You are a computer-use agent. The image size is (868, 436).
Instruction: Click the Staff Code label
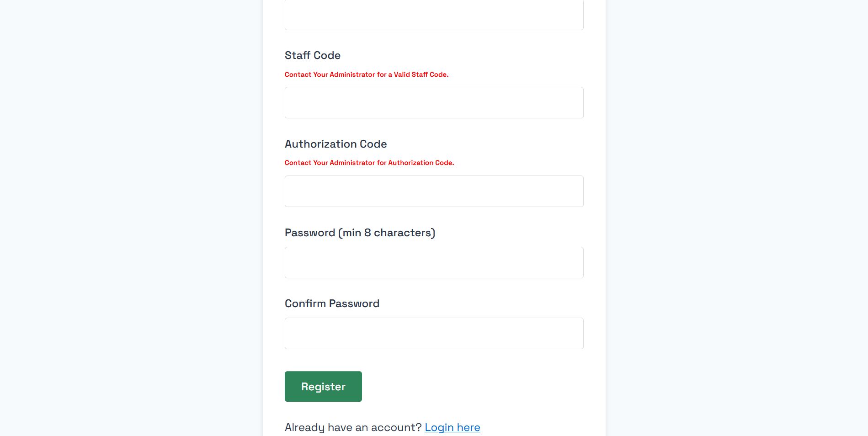313,55
